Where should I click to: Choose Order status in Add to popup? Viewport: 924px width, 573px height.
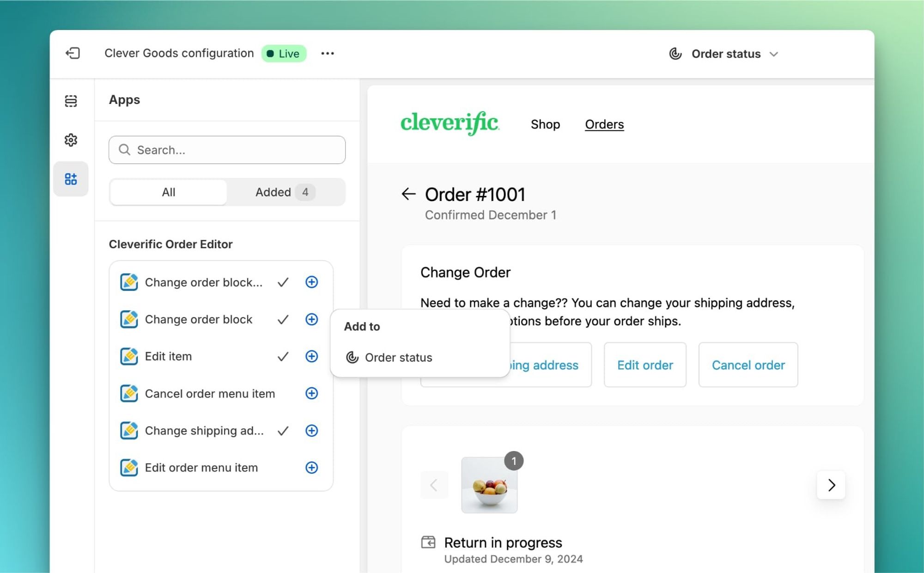click(x=398, y=358)
